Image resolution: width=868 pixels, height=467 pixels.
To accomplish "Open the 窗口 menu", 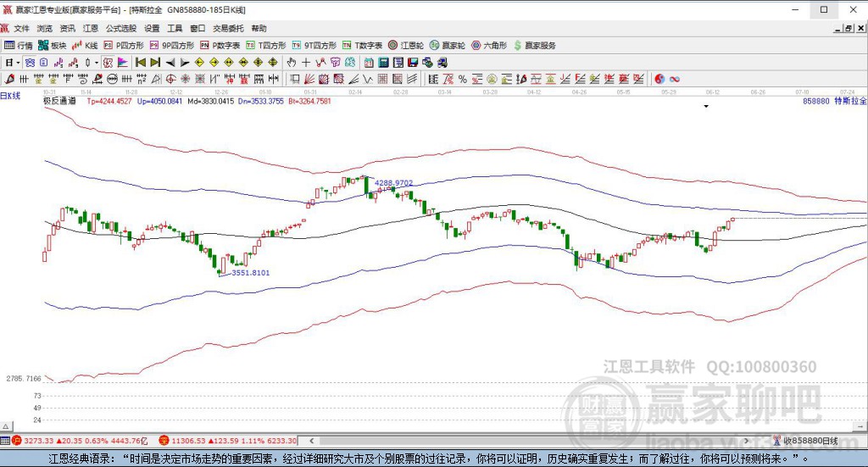I will (x=198, y=28).
